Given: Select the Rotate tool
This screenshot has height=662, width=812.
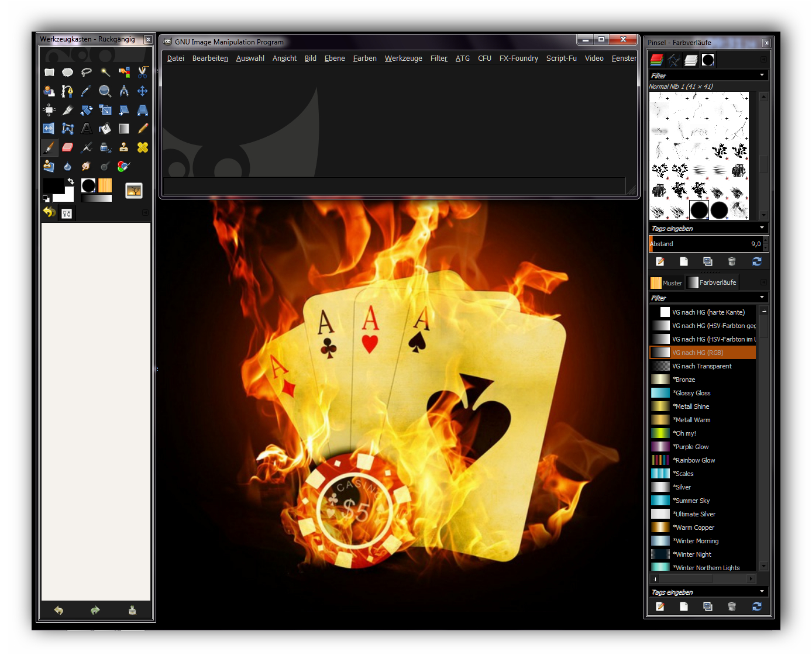Looking at the screenshot, I should (x=87, y=110).
